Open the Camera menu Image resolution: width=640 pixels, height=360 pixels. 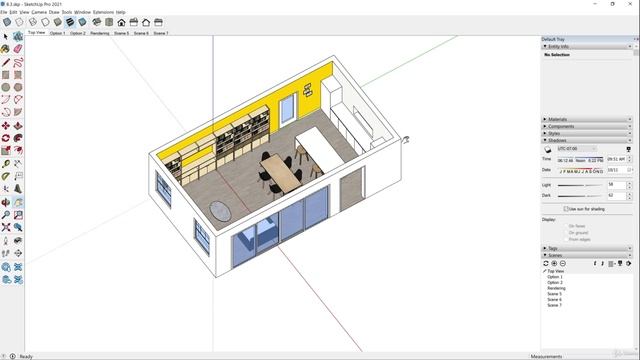click(39, 12)
